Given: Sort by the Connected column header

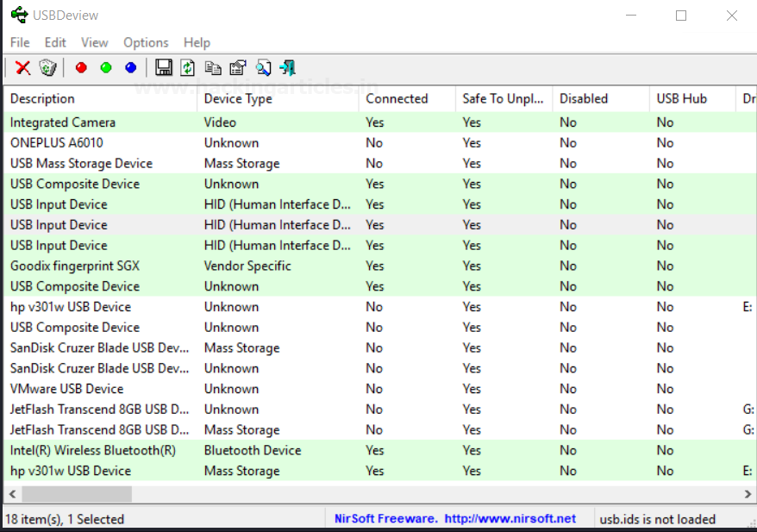Looking at the screenshot, I should click(407, 98).
